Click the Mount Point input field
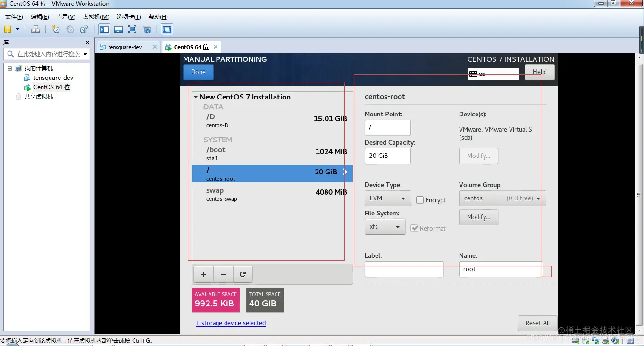 pos(388,128)
